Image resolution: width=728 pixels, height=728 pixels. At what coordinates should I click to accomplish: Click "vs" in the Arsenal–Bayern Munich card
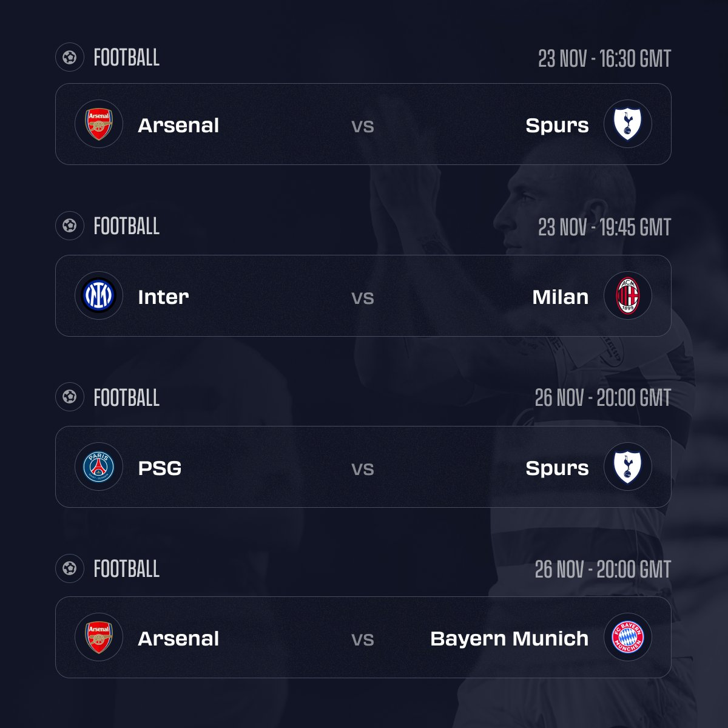point(363,639)
